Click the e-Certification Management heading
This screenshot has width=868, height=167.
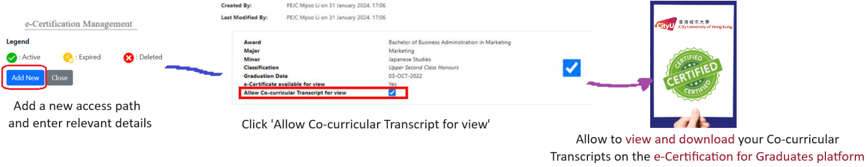click(79, 24)
